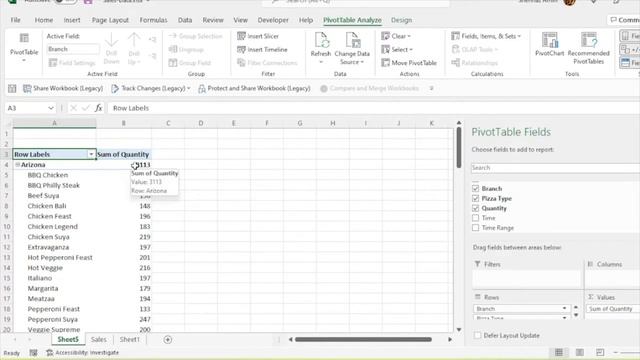Collapse the Arizona group in pivot table
The height and width of the screenshot is (360, 640).
tap(17, 164)
